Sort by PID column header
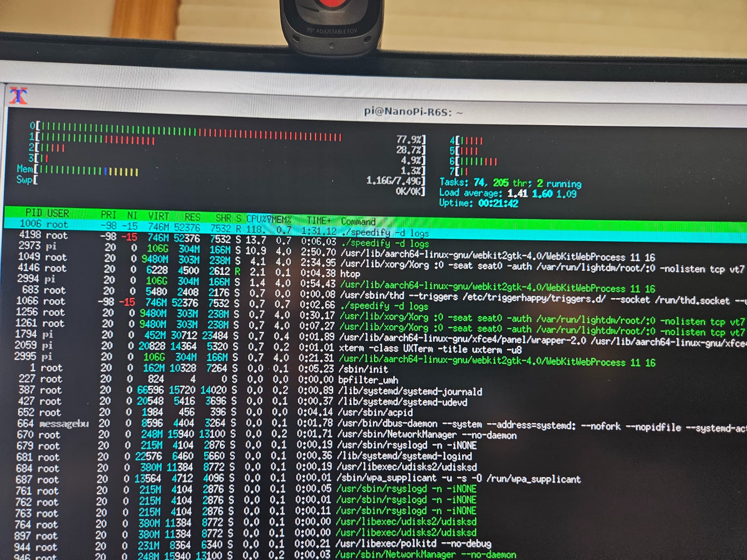 pos(33,213)
